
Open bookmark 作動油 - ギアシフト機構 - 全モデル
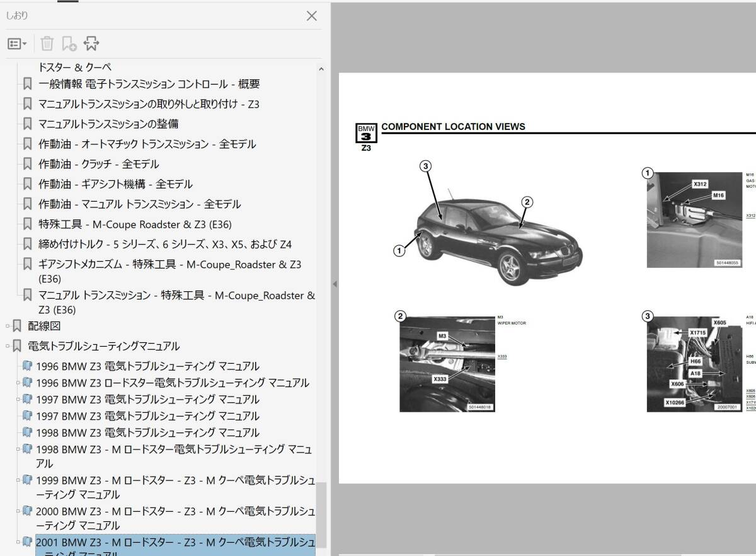[x=115, y=185]
